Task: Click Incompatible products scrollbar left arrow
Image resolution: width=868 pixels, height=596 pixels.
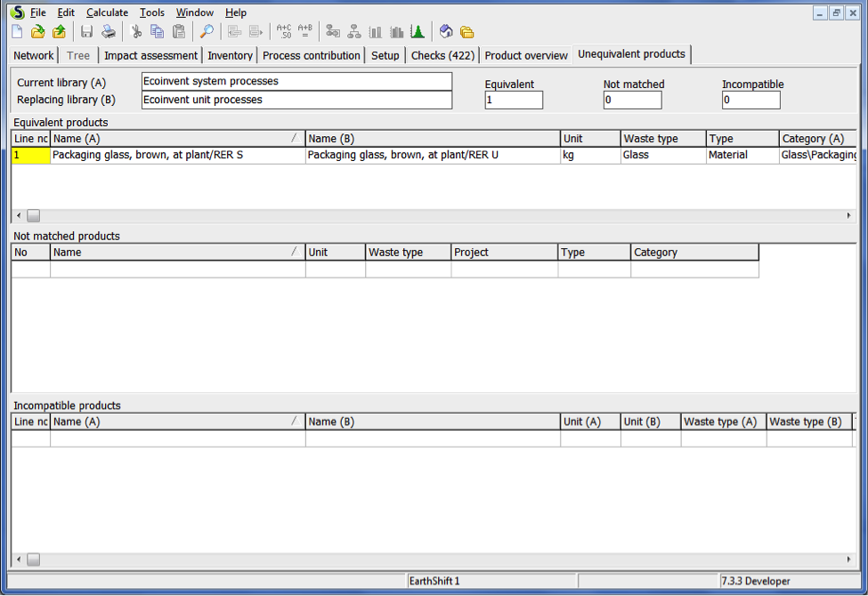Action: tap(19, 560)
